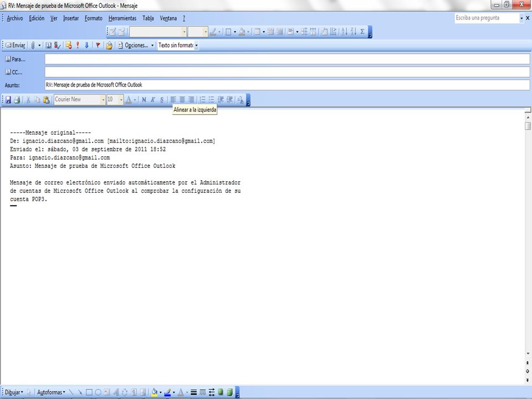Open the Edición menu
This screenshot has width=532, height=399.
37,18
